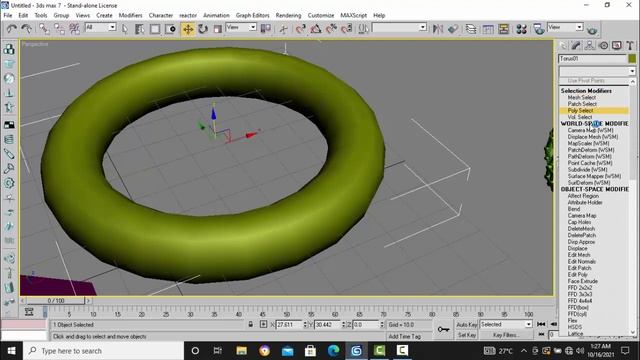The height and width of the screenshot is (360, 640).
Task: Select the Select and Scale tool
Action: coord(218,29)
